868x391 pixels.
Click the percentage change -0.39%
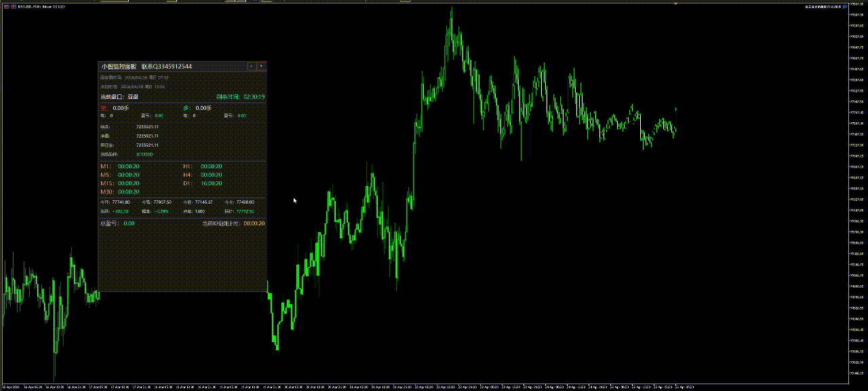pyautogui.click(x=161, y=211)
